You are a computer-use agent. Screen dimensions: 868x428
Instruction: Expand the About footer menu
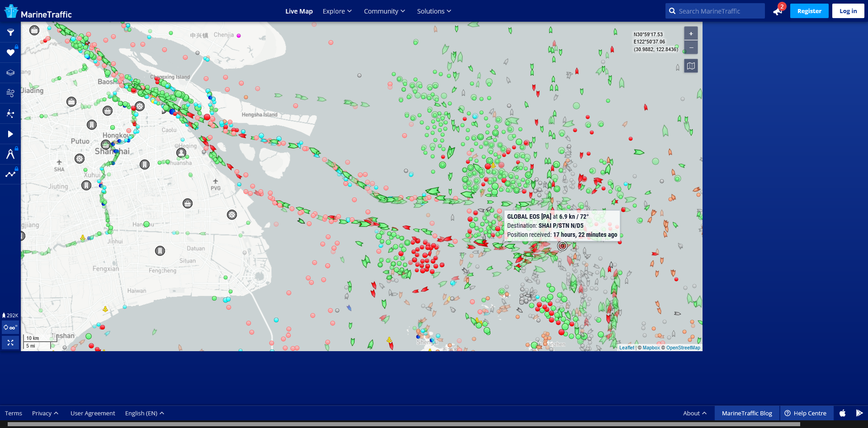pos(695,413)
